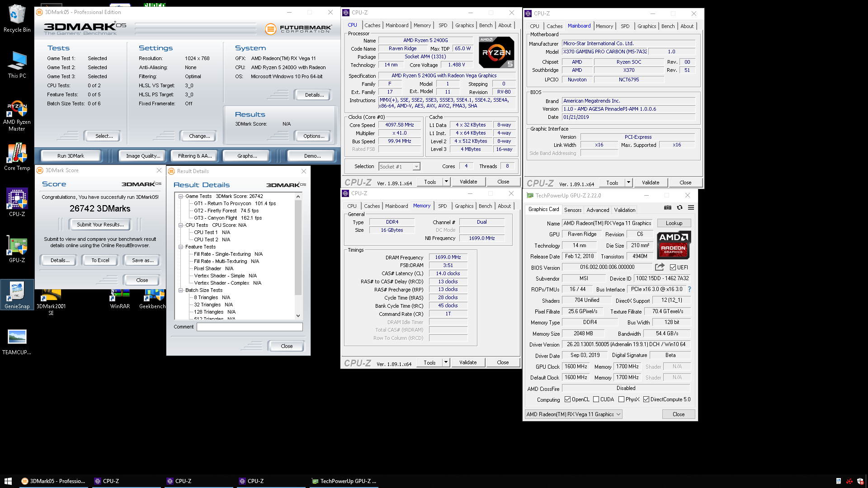The image size is (868, 488).
Task: Toggle DirectCompute 5.0 checkbox
Action: (646, 399)
